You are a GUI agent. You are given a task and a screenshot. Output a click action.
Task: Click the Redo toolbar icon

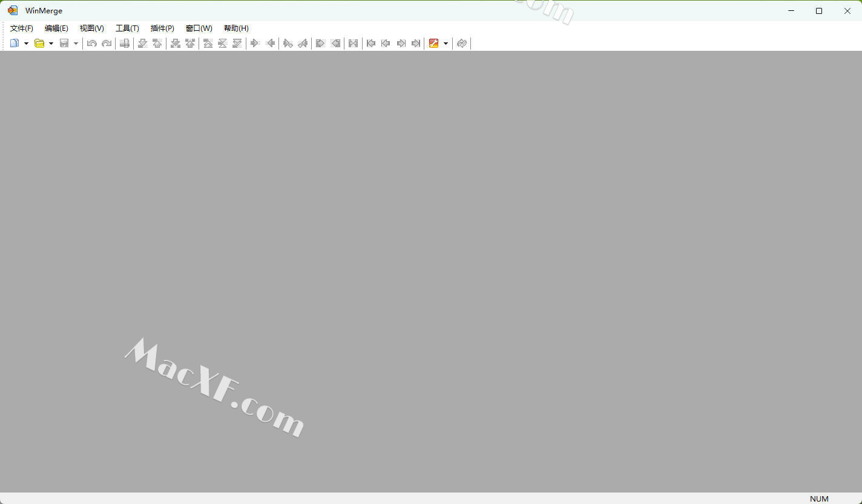(107, 43)
